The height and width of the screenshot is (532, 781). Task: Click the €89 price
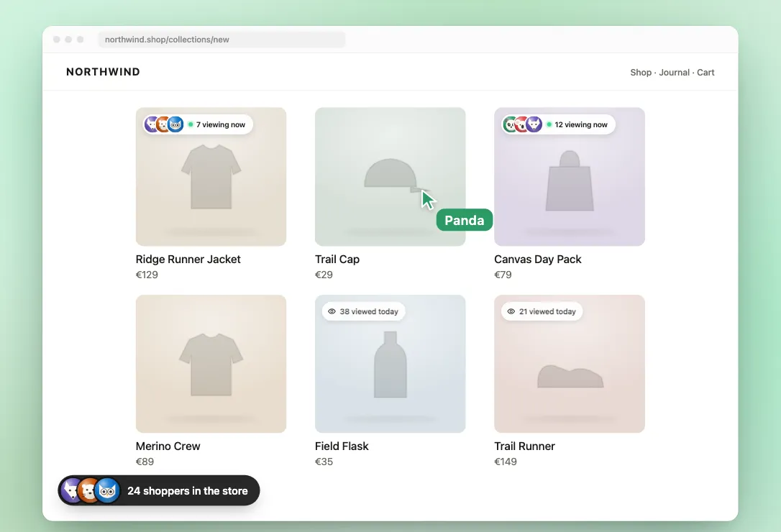coord(145,462)
